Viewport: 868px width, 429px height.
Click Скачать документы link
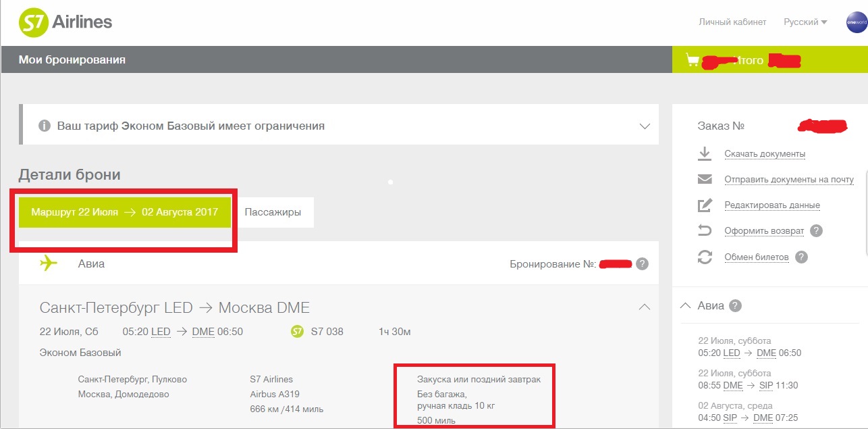tap(765, 154)
